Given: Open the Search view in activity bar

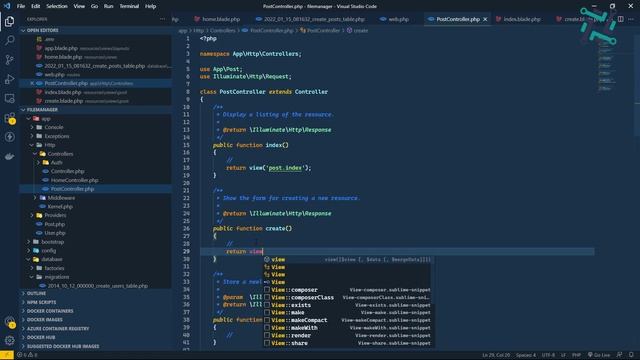Looking at the screenshot, I should [x=9, y=40].
